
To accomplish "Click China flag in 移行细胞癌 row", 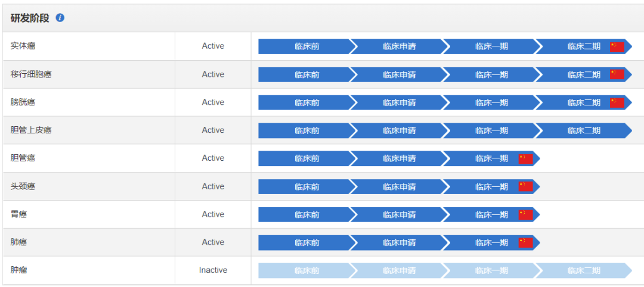I will pos(617,74).
